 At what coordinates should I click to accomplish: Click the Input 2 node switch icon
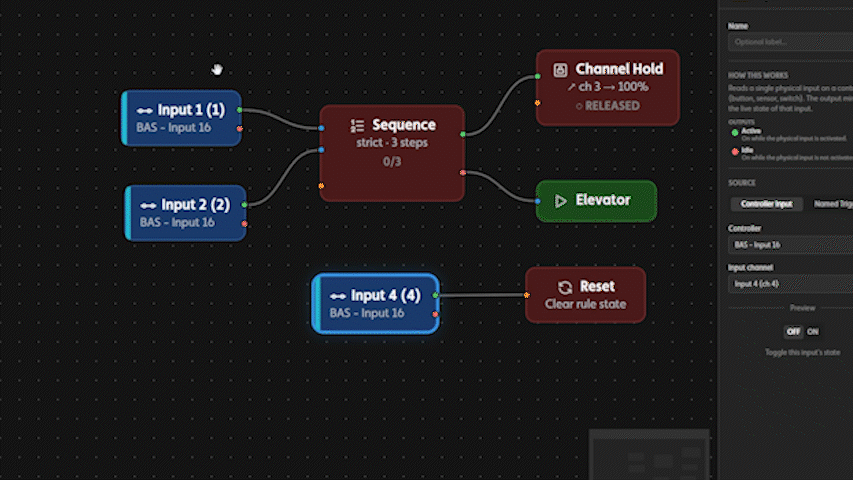coord(148,205)
